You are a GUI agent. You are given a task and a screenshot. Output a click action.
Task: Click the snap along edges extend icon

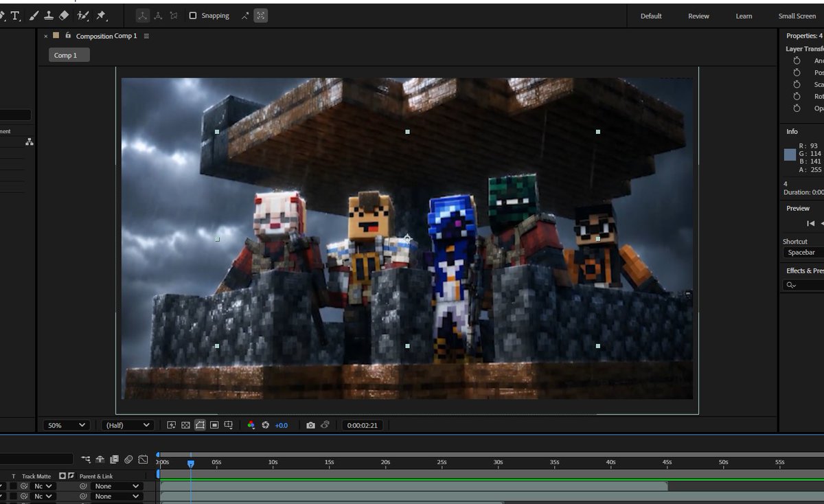(245, 15)
